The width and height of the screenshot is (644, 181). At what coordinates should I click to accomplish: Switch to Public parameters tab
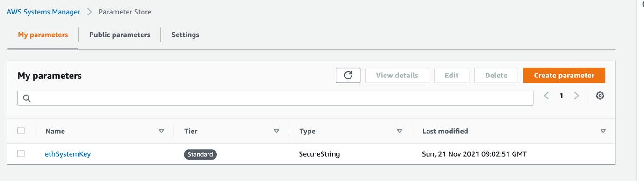[x=120, y=35]
